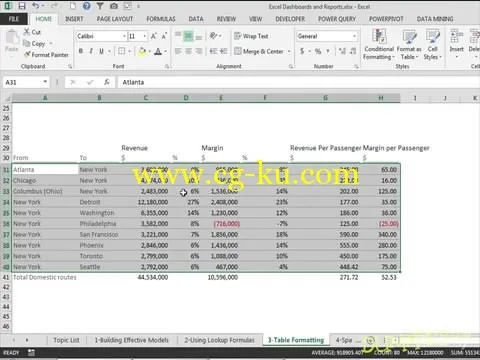
Task: Click the Orientation text rotation icon
Action: pos(213,36)
